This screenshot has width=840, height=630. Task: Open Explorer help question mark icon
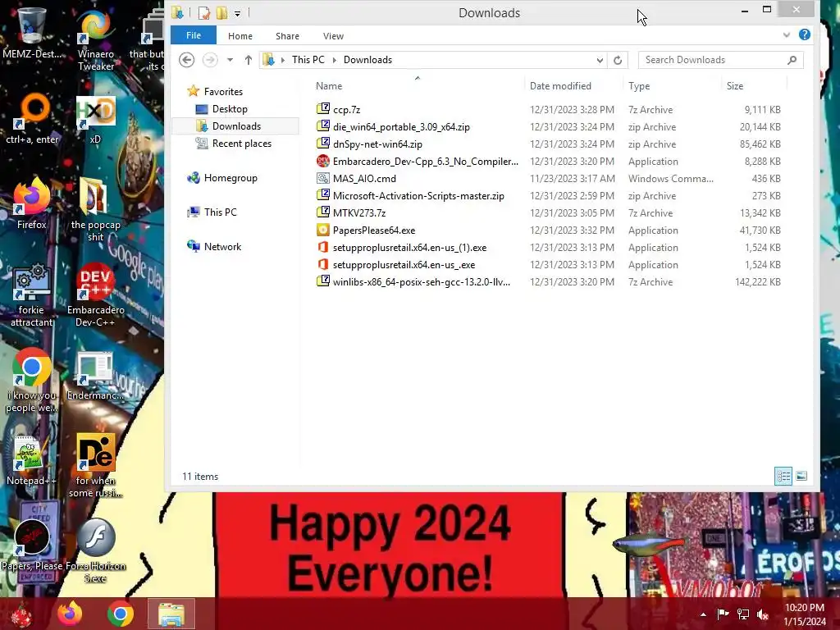(804, 34)
